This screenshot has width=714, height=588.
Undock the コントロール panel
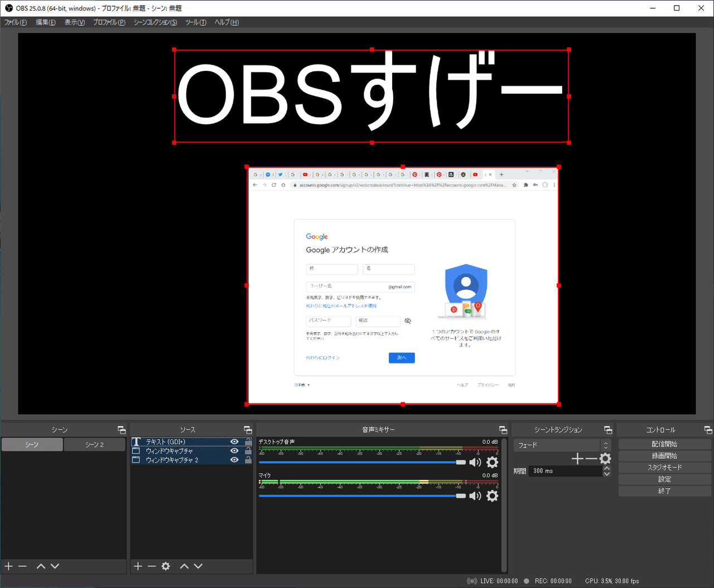coord(708,430)
